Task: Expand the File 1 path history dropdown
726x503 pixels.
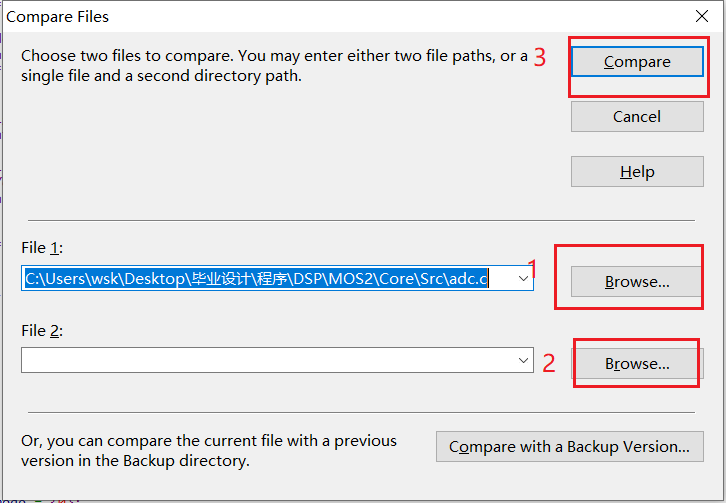Action: tap(524, 279)
